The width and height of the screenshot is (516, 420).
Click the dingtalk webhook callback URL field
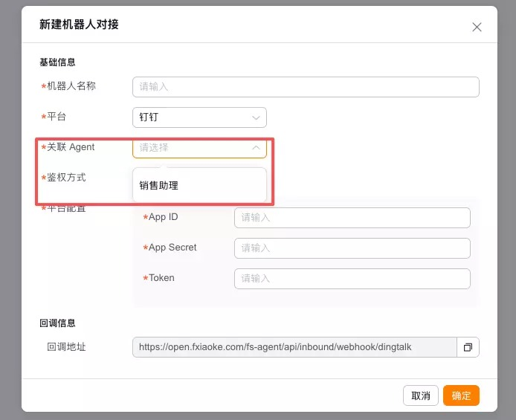coord(294,347)
